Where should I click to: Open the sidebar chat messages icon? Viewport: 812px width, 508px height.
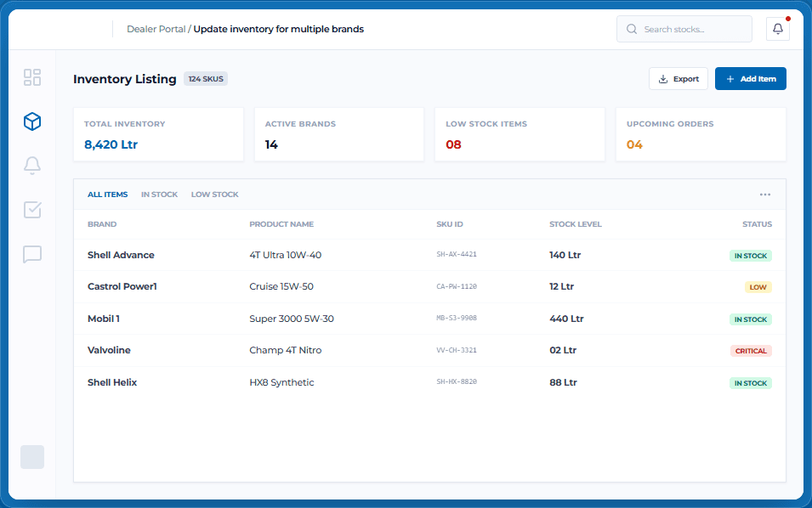(32, 254)
